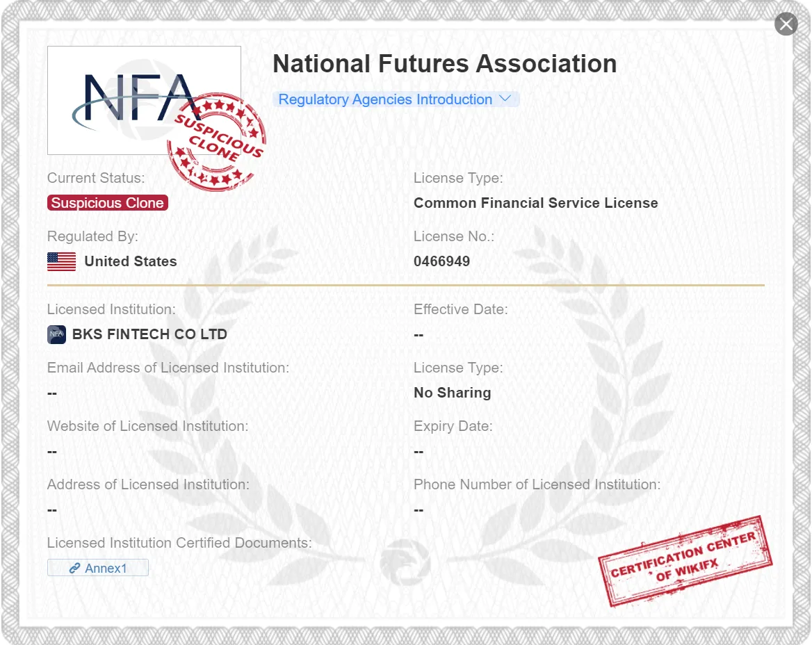Screen dimensions: 812x645
Task: Click the Licensed Institution Certified Documents label
Action: coord(179,543)
